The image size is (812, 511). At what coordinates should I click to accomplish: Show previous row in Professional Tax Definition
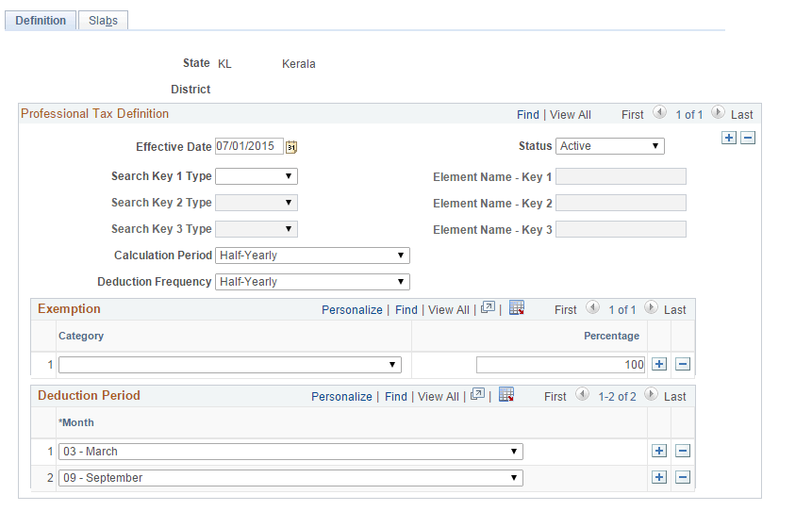660,112
